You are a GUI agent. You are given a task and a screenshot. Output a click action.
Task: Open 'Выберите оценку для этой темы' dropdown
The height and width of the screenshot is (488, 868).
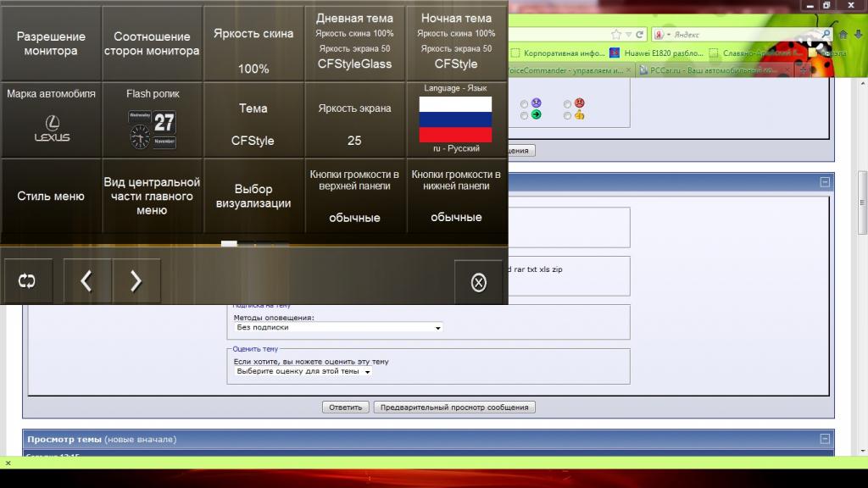[303, 371]
